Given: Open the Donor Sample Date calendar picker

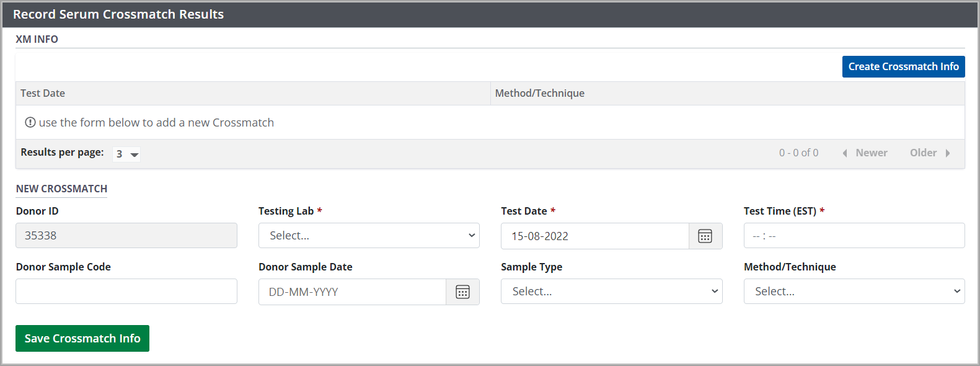Looking at the screenshot, I should coord(462,292).
